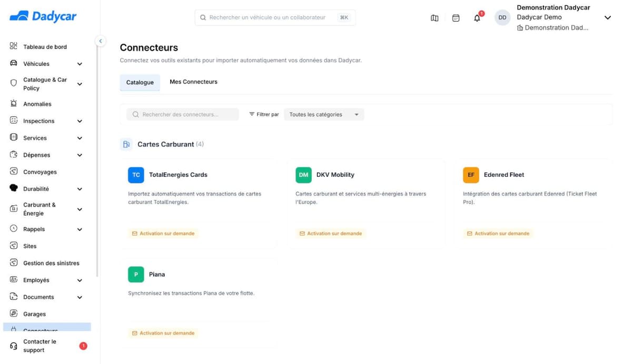Click Contacter le support
This screenshot has width=632, height=364.
click(x=39, y=346)
